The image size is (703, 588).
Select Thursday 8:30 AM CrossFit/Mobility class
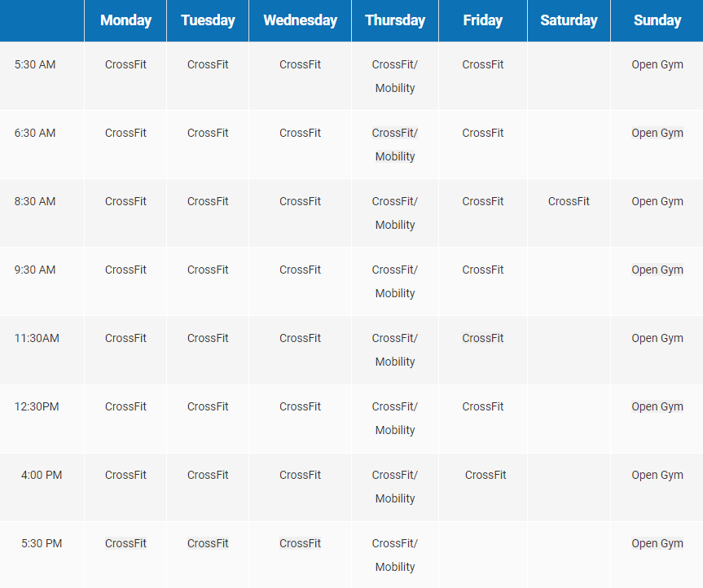coord(395,213)
